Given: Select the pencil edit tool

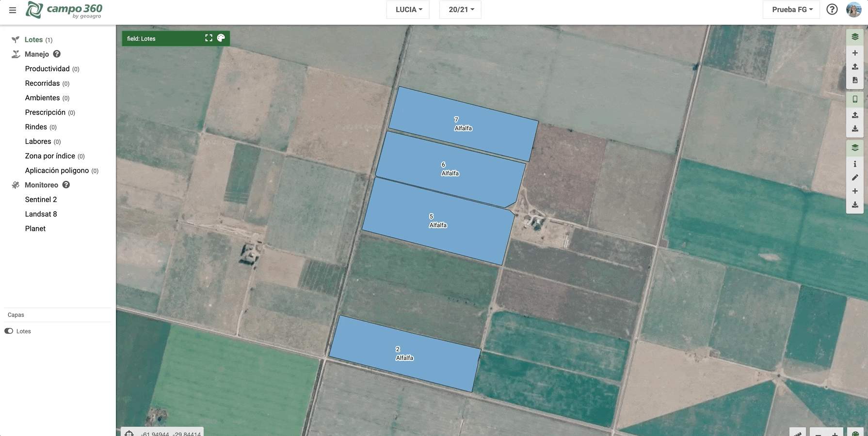Looking at the screenshot, I should [x=855, y=178].
